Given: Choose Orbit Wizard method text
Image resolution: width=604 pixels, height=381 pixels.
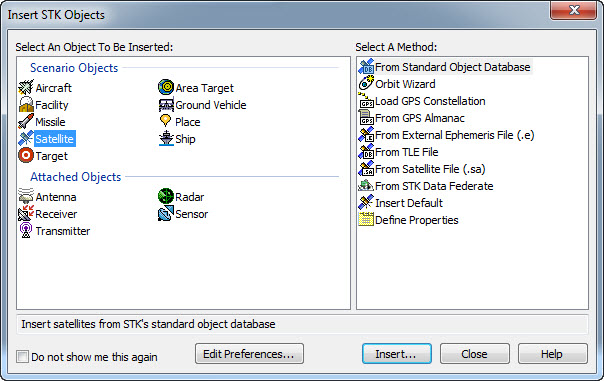Looking at the screenshot, I should [x=405, y=84].
